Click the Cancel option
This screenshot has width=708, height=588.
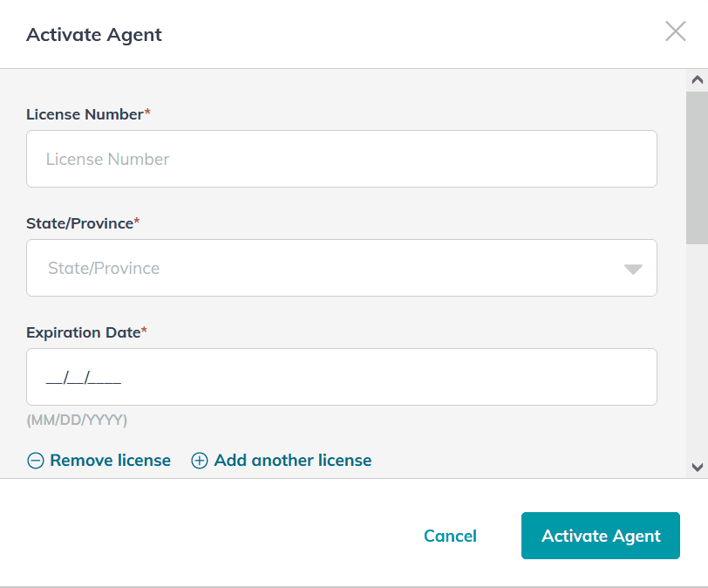click(450, 536)
